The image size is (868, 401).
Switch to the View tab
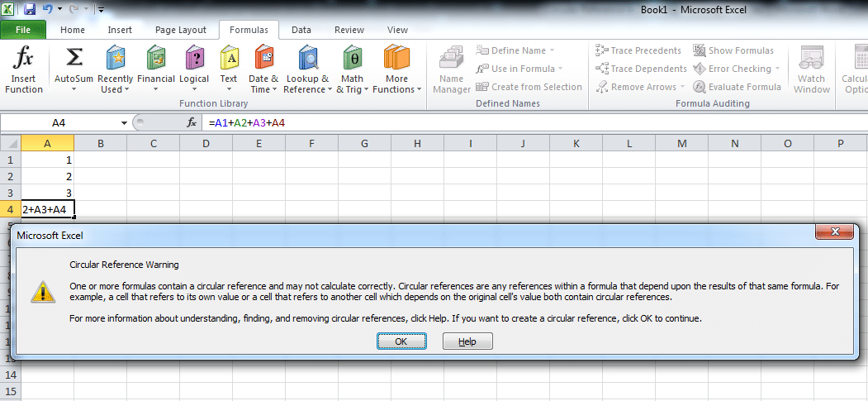coord(397,30)
